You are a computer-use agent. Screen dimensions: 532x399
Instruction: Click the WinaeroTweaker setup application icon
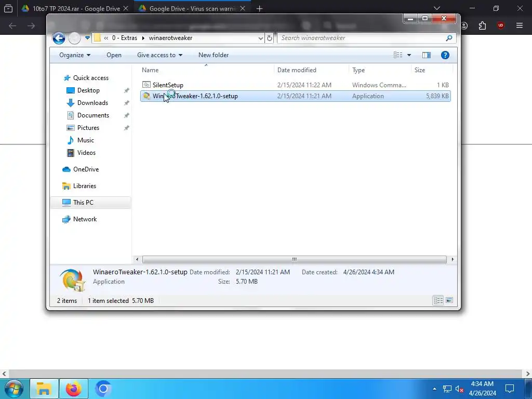146,96
